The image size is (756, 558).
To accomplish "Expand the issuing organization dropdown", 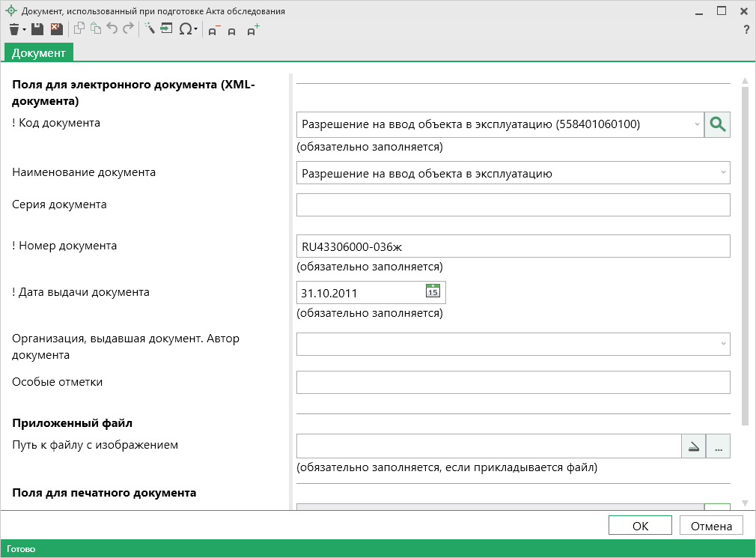I will pyautogui.click(x=723, y=344).
